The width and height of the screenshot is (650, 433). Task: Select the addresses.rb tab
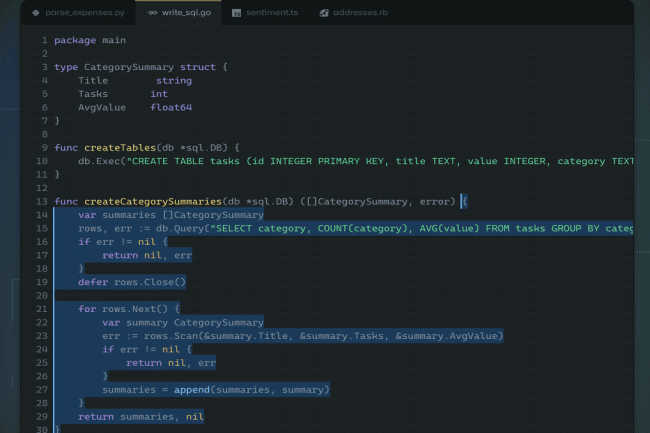pyautogui.click(x=360, y=13)
